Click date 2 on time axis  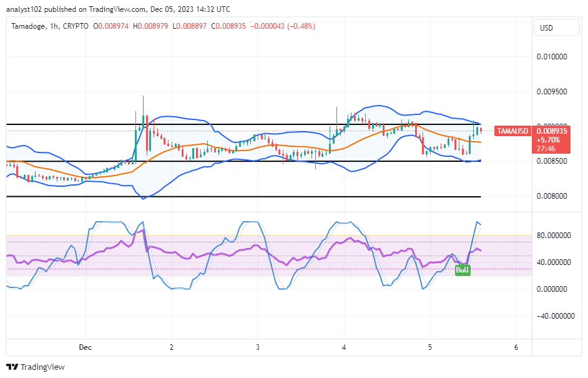pyautogui.click(x=172, y=347)
